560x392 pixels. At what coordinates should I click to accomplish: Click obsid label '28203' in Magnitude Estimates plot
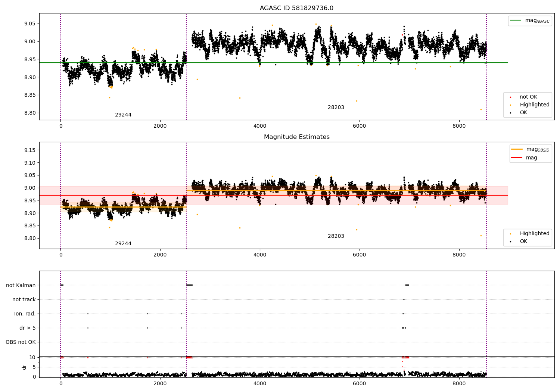pyautogui.click(x=336, y=236)
